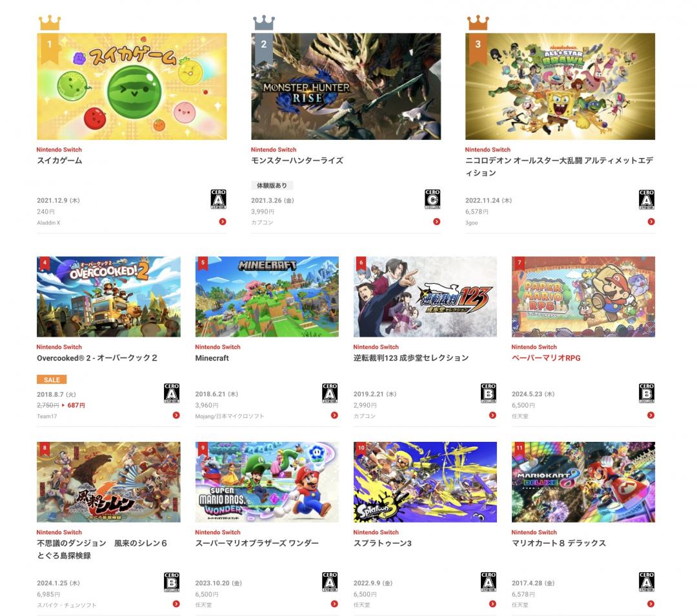Click the red arrow under Overcooked 2 listing
Viewport: 697px width, 616px height.
point(176,415)
